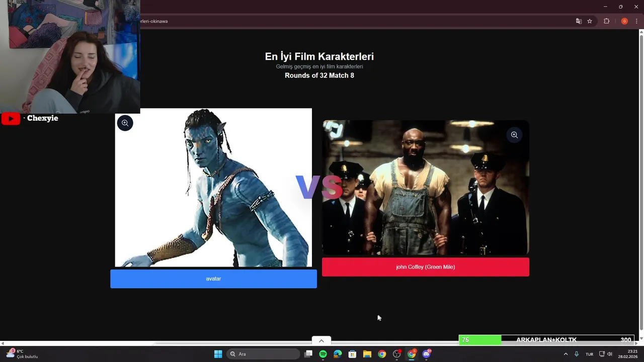The image size is (644, 362).
Task: Switch the TUR keyboard language
Action: pyautogui.click(x=589, y=354)
